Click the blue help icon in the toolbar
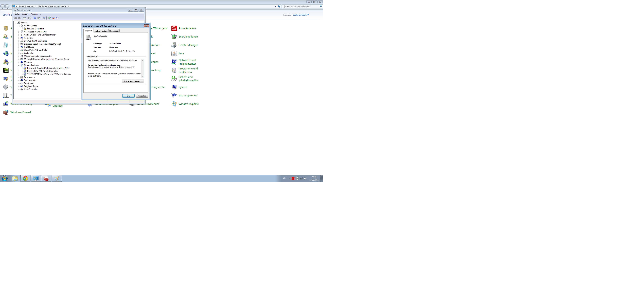The height and width of the screenshot is (292, 644). [35, 18]
